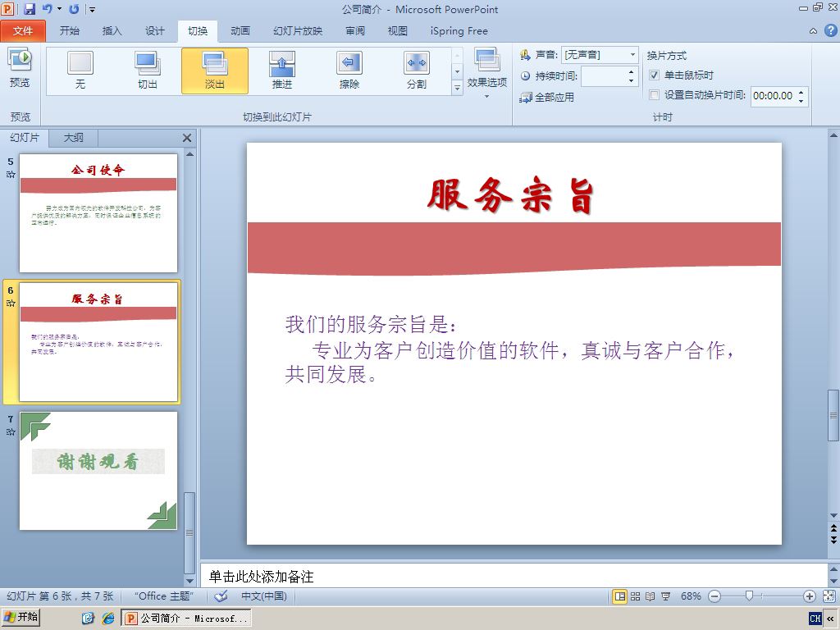Screen dimensions: 840x630
Task: Switch to the 动画 Animations tab
Action: [x=240, y=31]
